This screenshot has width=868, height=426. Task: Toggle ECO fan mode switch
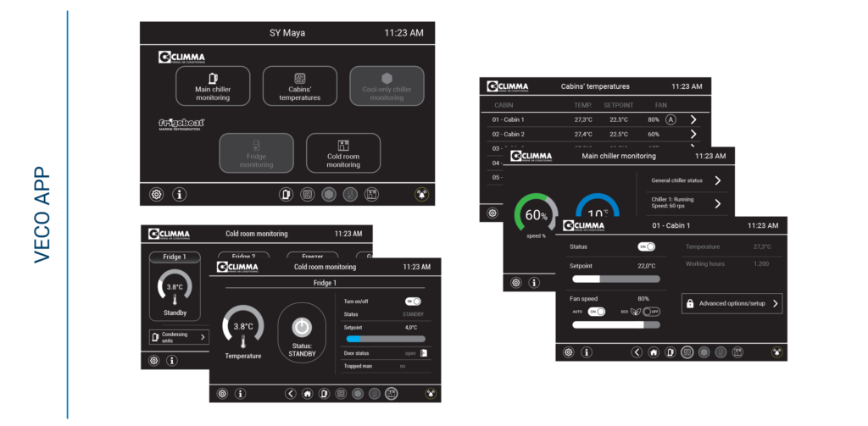651,312
